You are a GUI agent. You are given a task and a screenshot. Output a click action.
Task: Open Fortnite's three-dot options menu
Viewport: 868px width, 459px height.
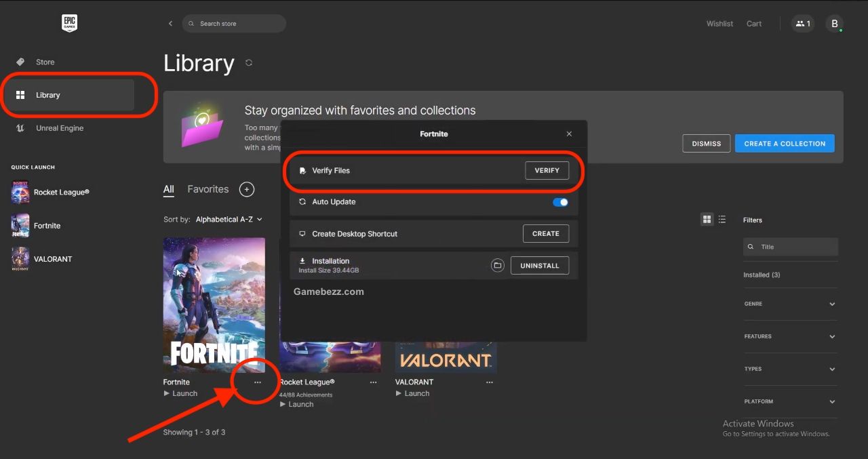coord(258,382)
